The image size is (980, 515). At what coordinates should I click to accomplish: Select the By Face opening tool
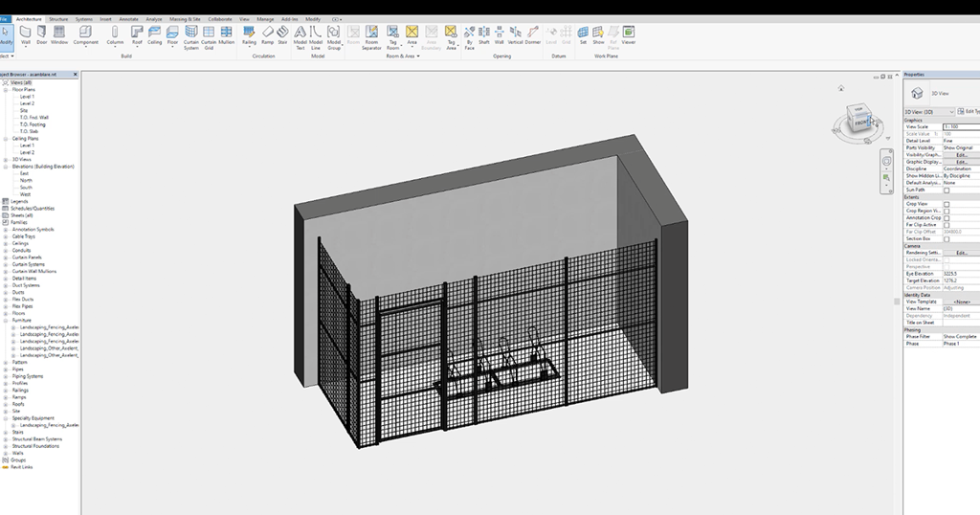click(x=469, y=37)
